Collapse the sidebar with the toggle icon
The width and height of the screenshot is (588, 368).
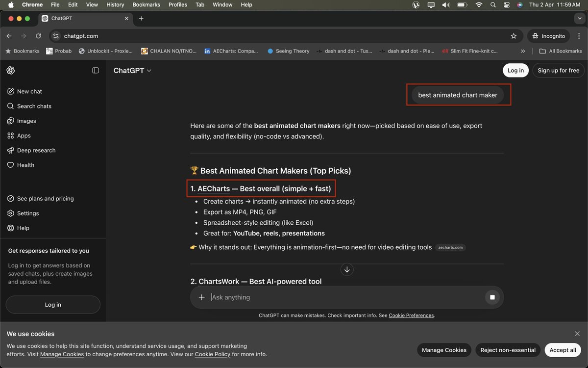(96, 71)
